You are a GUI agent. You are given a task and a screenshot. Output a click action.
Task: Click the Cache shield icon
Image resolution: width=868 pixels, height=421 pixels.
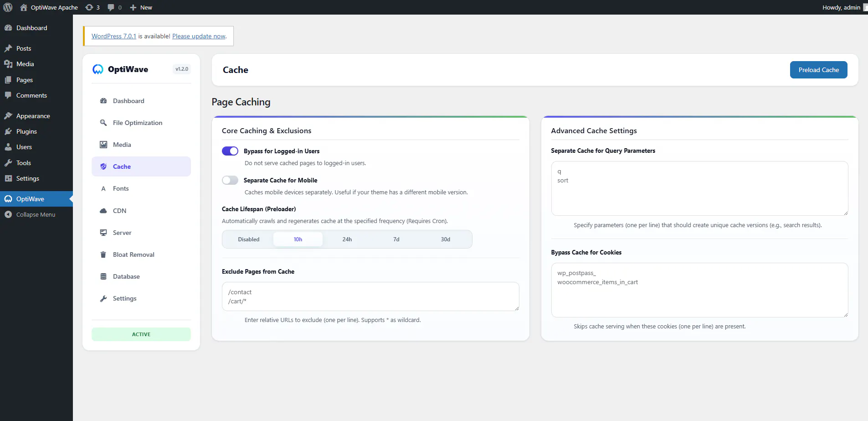click(x=103, y=166)
